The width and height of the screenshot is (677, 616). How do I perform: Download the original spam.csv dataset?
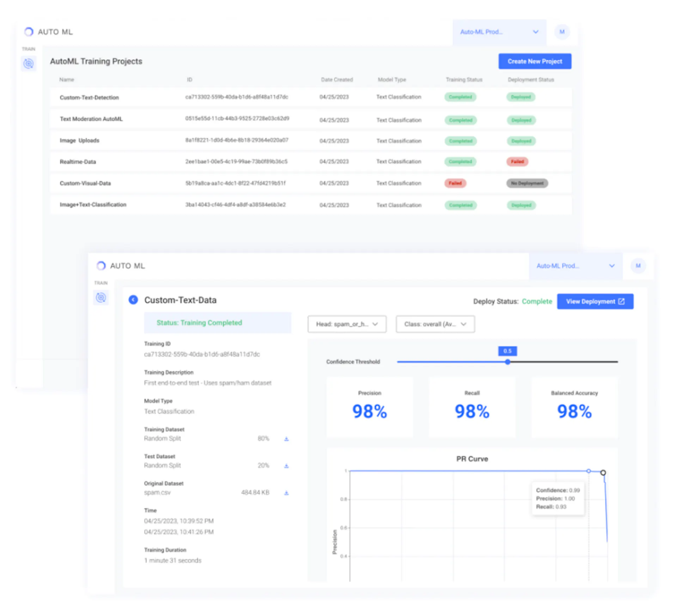[x=286, y=493]
